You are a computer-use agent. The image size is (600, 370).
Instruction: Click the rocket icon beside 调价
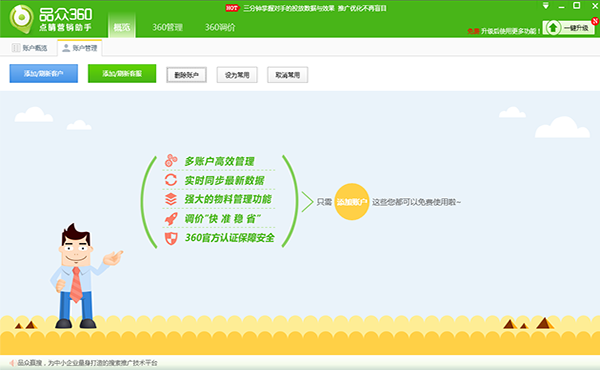tap(171, 219)
